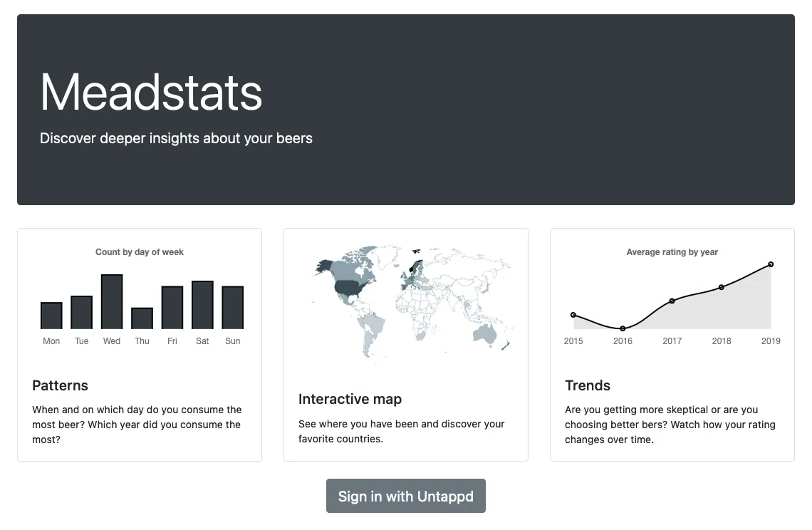This screenshot has height=530, width=812.
Task: Click the 2017 data marker on the line chart
Action: (672, 301)
